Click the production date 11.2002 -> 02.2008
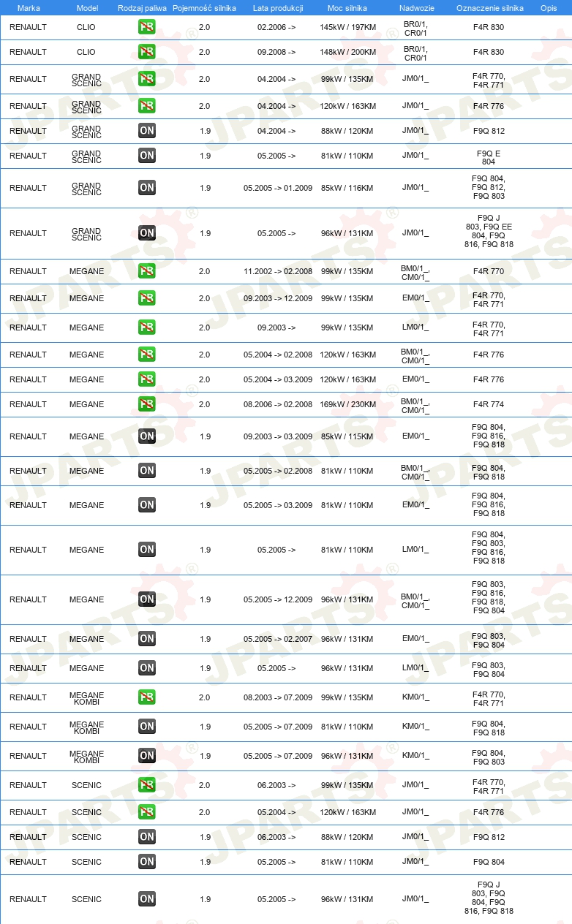This screenshot has height=924, width=572. pyautogui.click(x=278, y=271)
